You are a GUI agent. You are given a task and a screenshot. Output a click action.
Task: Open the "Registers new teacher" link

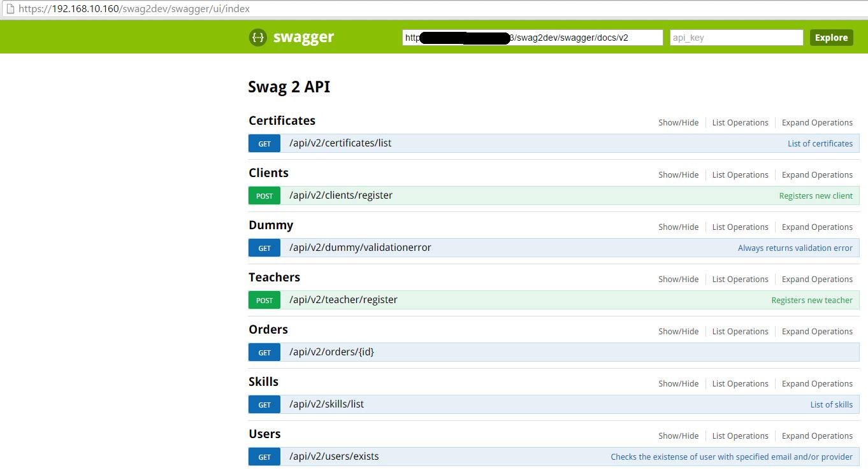(x=812, y=300)
